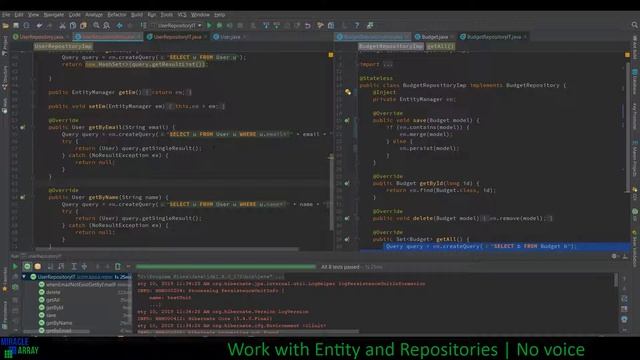
Task: Toggle show passed tests filter icon
Action: 27,267
